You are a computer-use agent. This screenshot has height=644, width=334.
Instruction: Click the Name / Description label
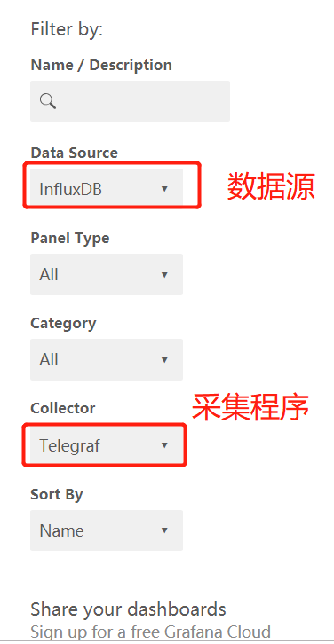coord(101,65)
